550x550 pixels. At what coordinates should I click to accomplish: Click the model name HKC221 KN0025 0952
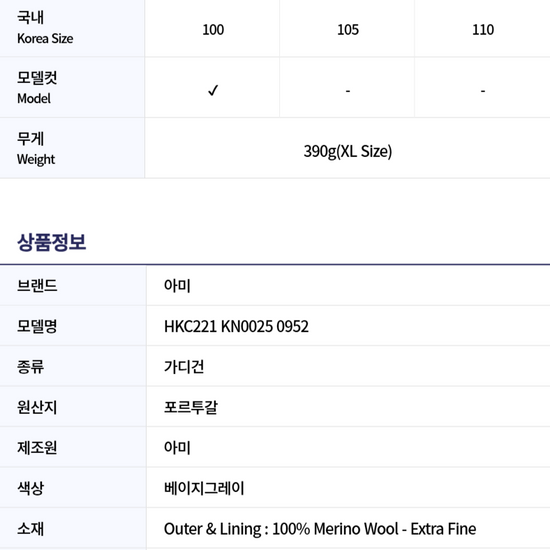pos(236,326)
